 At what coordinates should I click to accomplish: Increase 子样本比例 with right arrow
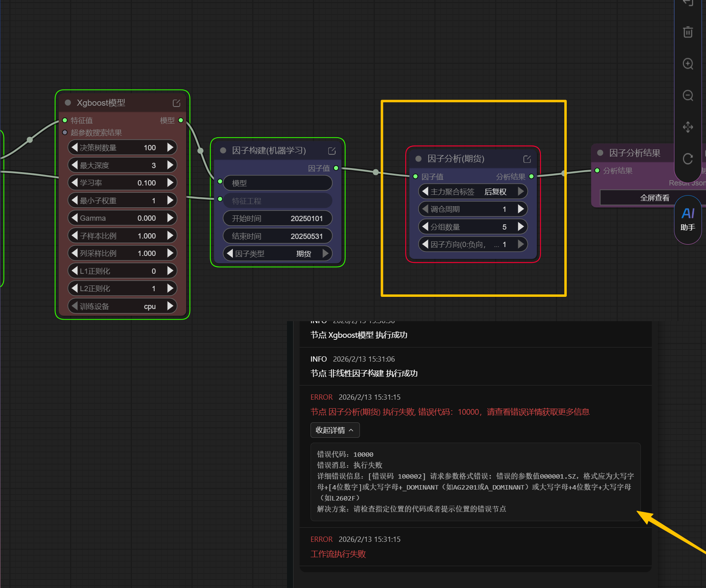(170, 236)
